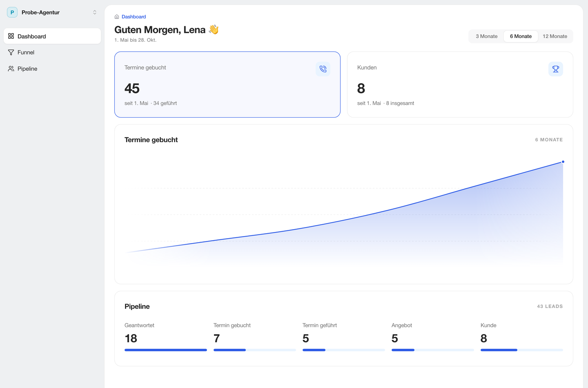The width and height of the screenshot is (588, 388).
Task: Click the waving hand emoji
Action: point(214,29)
